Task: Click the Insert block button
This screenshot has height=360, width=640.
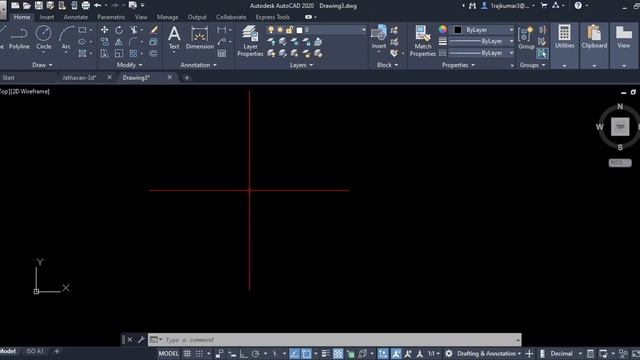Action: pos(379,38)
